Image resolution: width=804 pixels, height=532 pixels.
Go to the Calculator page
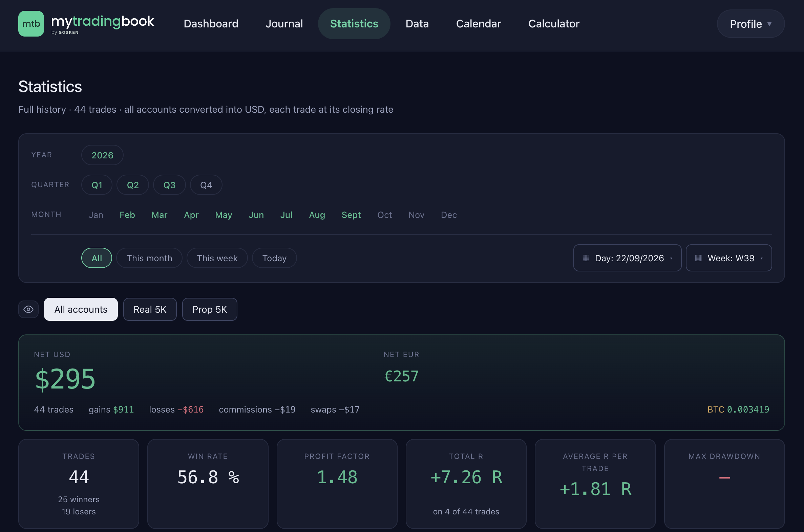[554, 24]
